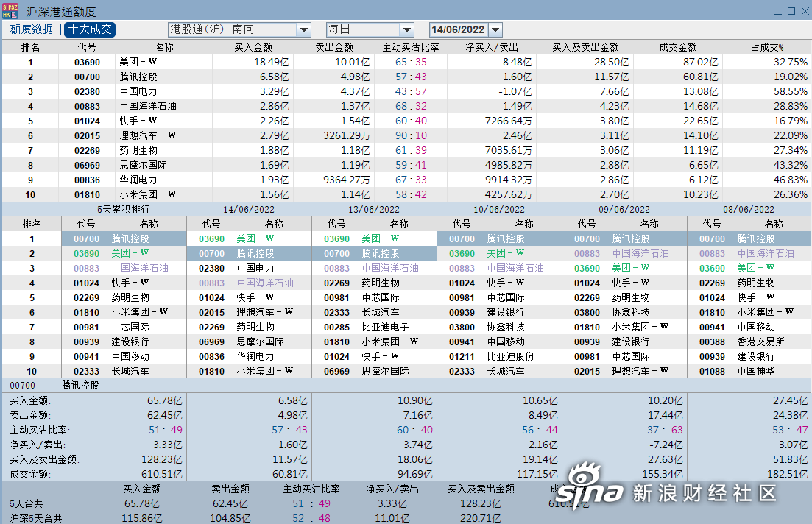The height and width of the screenshot is (524, 812).
Task: Select 香港交易所 in the 08/06/2022 column
Action: [760, 341]
